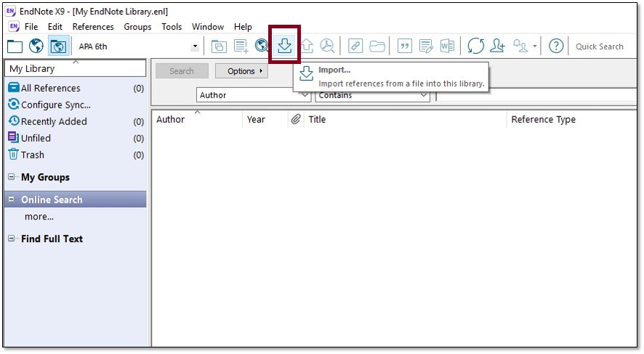Open the File menu

pos(31,27)
